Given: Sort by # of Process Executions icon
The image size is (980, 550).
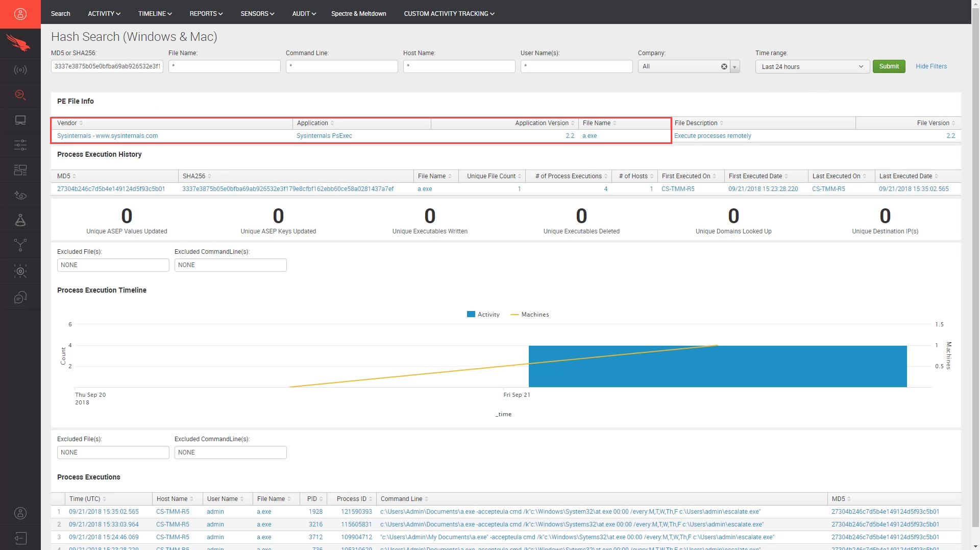Looking at the screenshot, I should [606, 176].
